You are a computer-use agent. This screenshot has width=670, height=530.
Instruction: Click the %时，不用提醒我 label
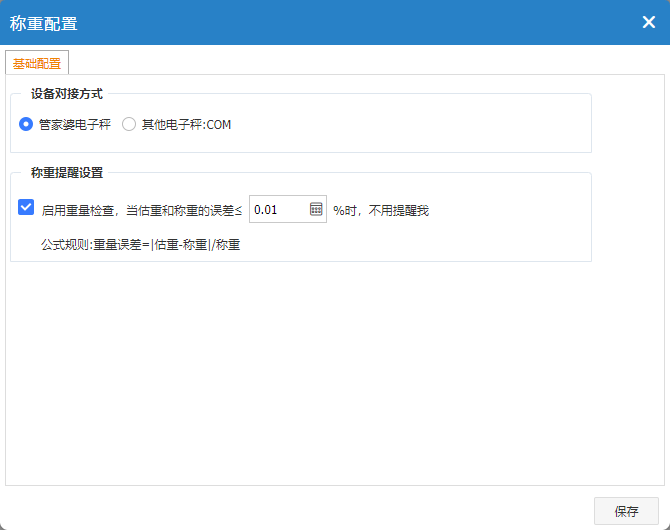click(x=381, y=210)
